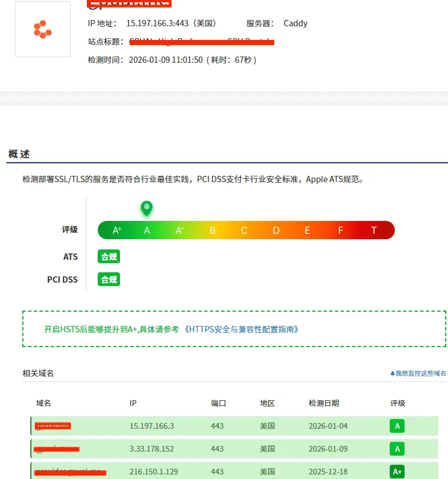Click the date 2025-12-18 in the table
Image resolution: width=448 pixels, height=479 pixels.
pyautogui.click(x=328, y=472)
